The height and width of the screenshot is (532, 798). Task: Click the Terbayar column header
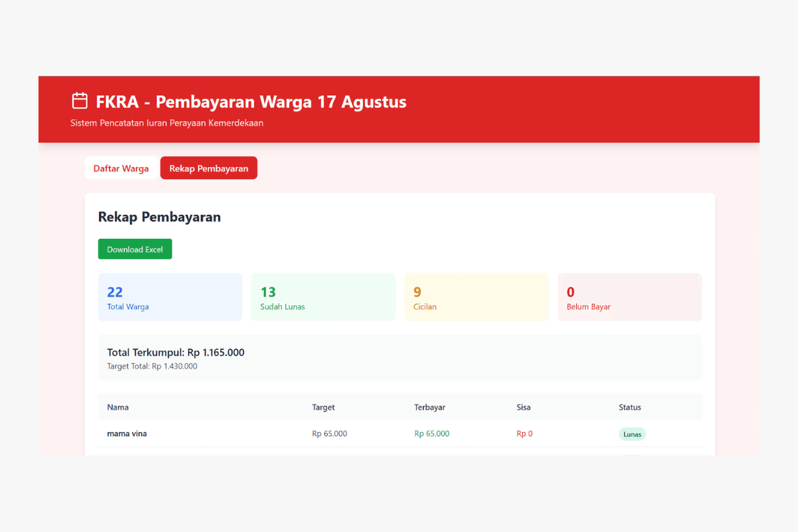[430, 407]
